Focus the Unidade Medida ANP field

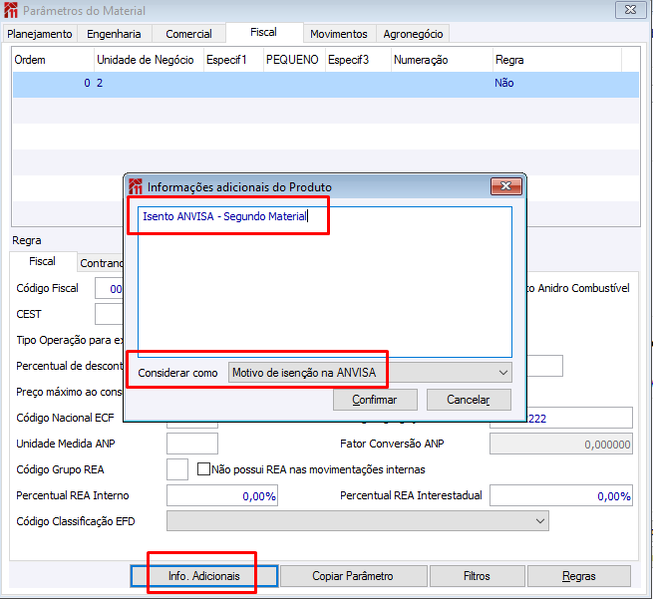(x=192, y=443)
